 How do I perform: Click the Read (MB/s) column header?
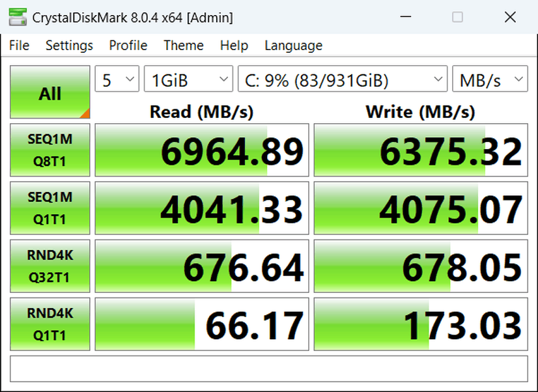(x=202, y=112)
